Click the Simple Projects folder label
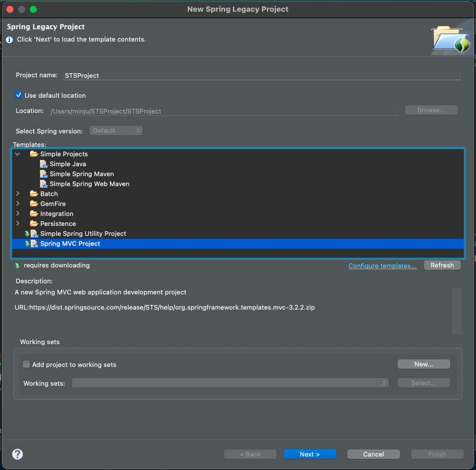The height and width of the screenshot is (470, 476). coord(64,154)
